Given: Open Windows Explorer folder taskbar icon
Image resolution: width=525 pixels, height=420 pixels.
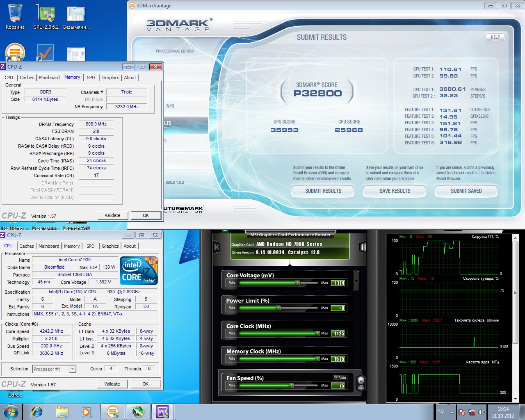Looking at the screenshot, I should [62, 411].
